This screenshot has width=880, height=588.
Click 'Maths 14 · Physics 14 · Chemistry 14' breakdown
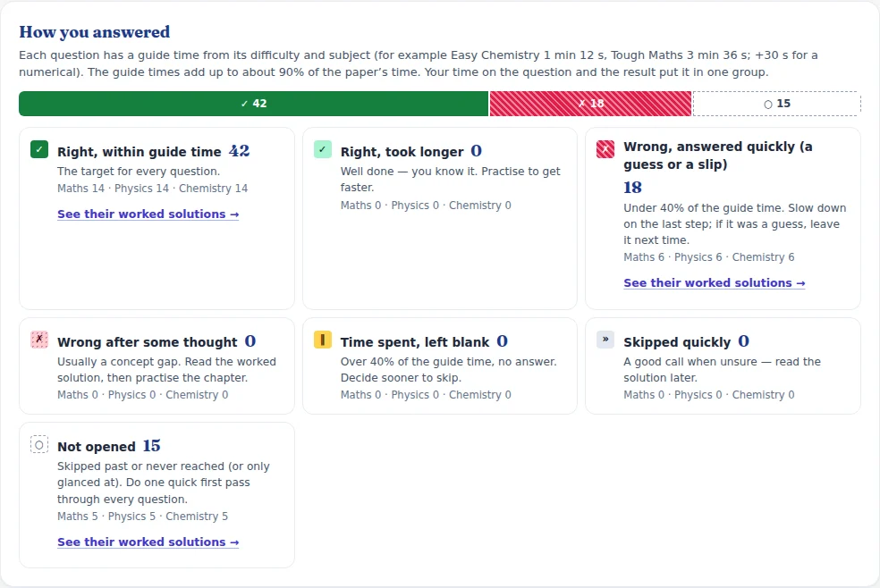tap(153, 189)
